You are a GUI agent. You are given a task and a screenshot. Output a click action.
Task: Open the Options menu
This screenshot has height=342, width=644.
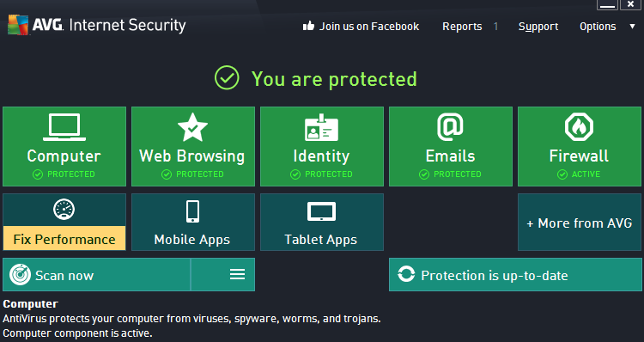(598, 27)
